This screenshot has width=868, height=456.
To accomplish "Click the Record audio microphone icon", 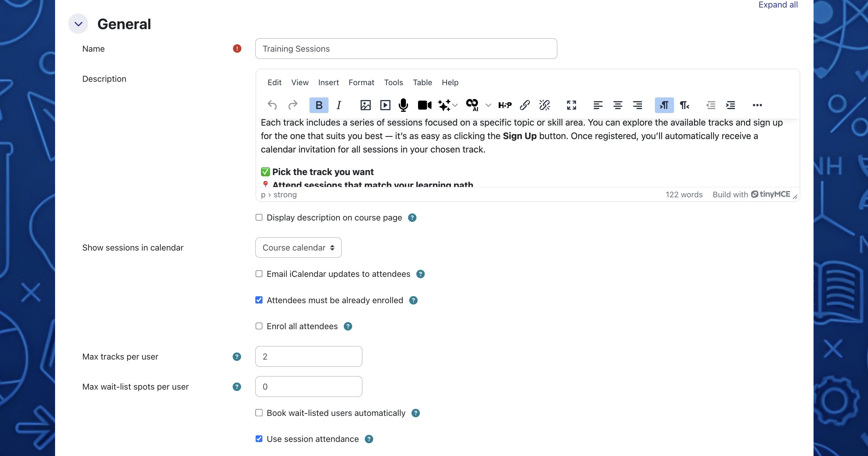I will [x=403, y=105].
